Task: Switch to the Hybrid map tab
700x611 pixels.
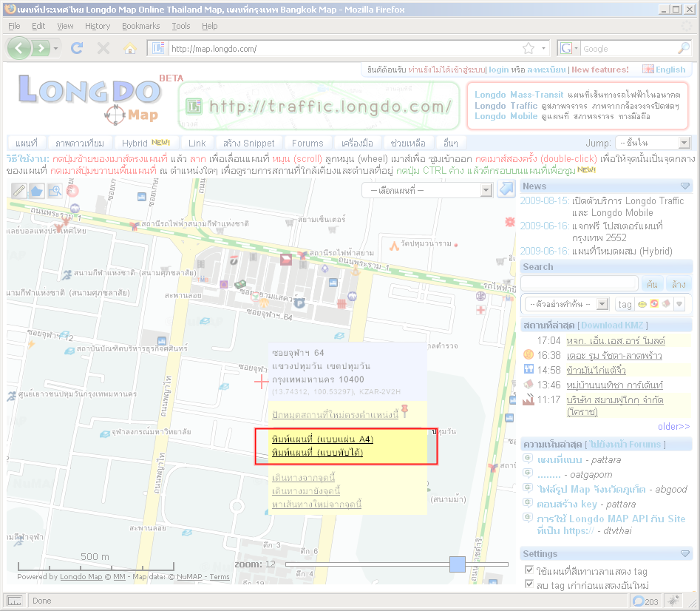Action: point(146,143)
